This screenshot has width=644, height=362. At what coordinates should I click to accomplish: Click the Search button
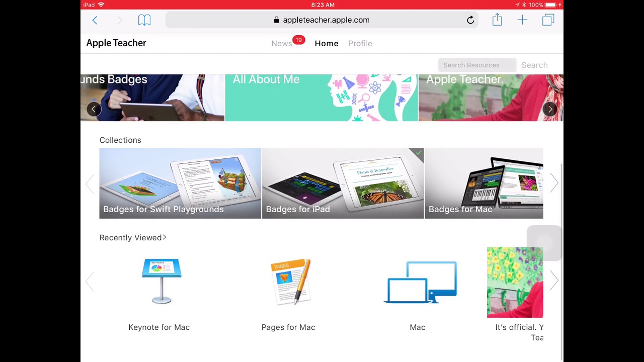534,65
